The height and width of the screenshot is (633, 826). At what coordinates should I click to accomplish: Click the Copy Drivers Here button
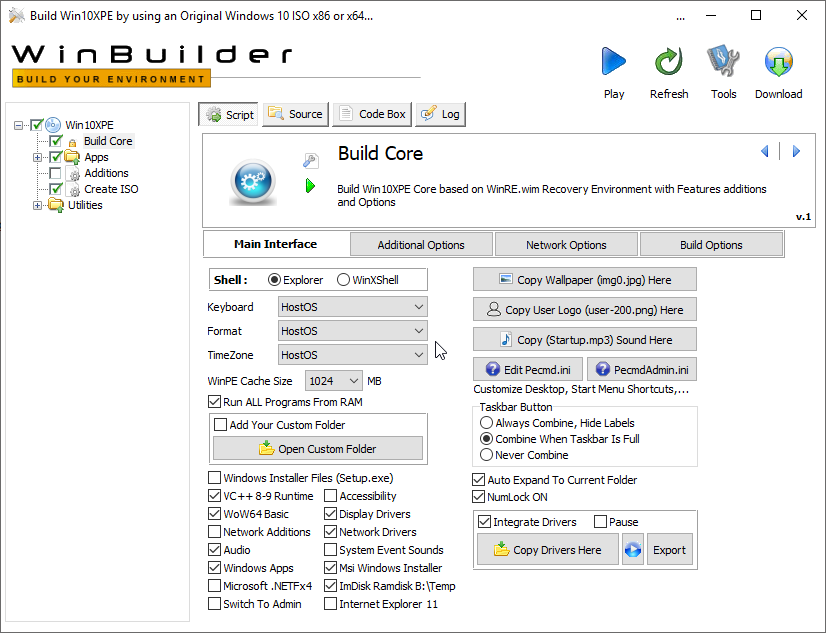click(548, 550)
